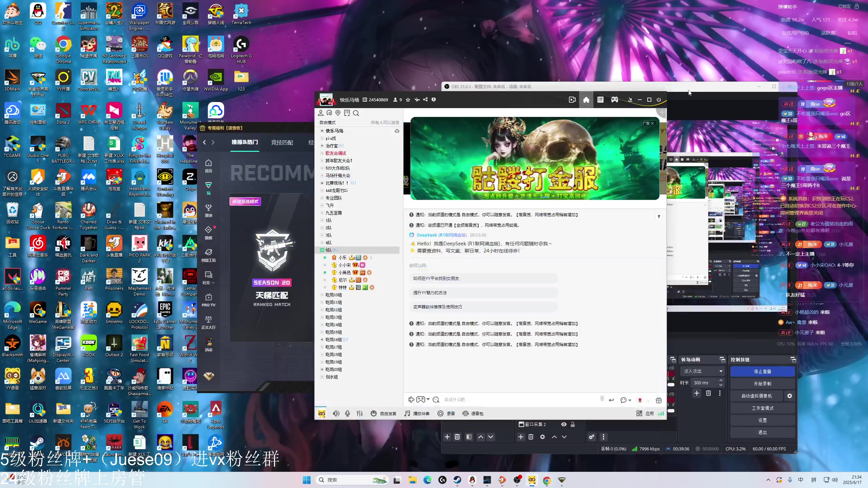Expand the 吃鸡16组 channel node
The image size is (868, 488).
(x=322, y=340)
